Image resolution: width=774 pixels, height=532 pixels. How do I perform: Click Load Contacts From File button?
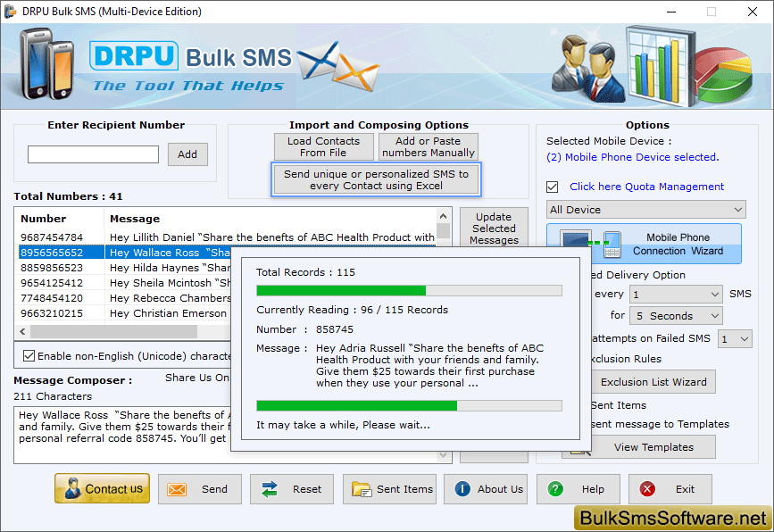click(x=324, y=146)
